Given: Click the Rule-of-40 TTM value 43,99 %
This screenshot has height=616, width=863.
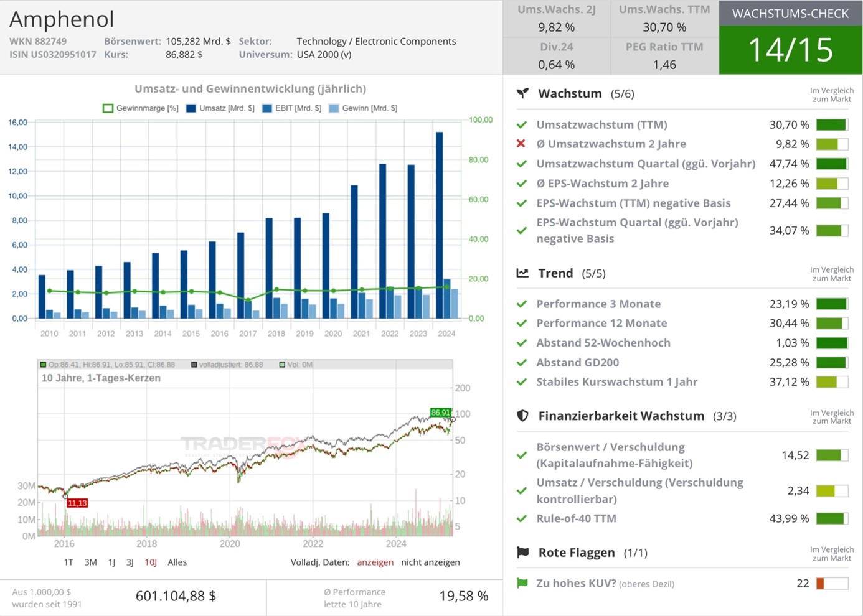Looking at the screenshot, I should [x=789, y=518].
